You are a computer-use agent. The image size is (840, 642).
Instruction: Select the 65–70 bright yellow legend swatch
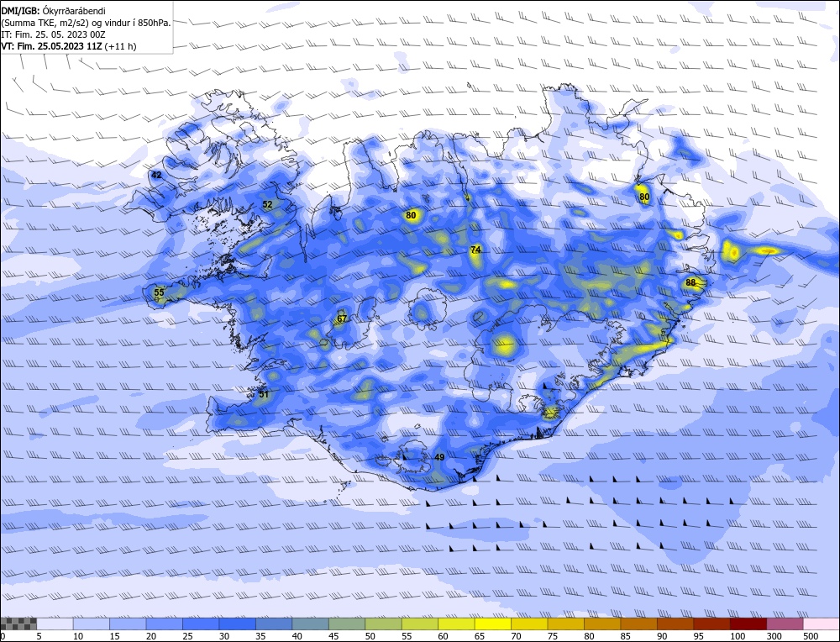(492, 624)
